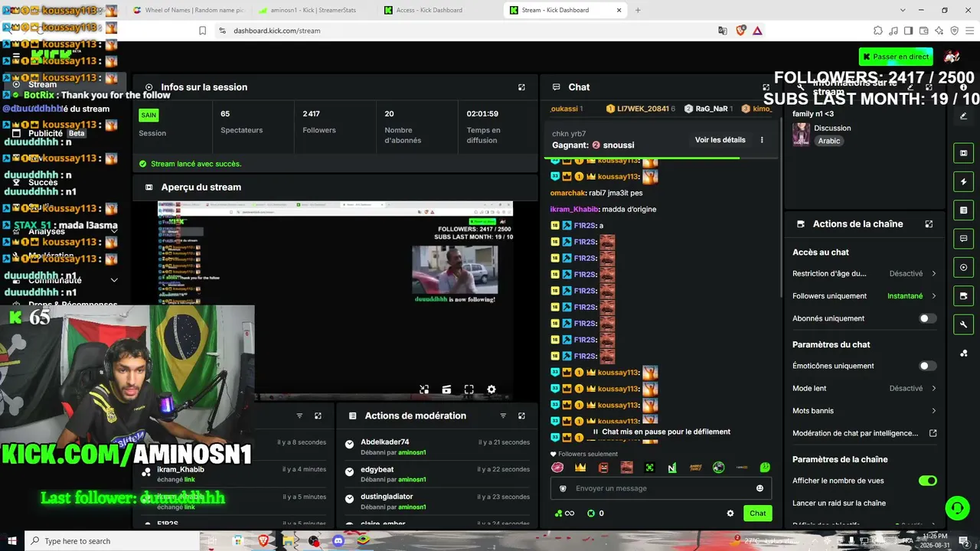Send message with the green Chat button
The image size is (980, 551).
pos(757,514)
